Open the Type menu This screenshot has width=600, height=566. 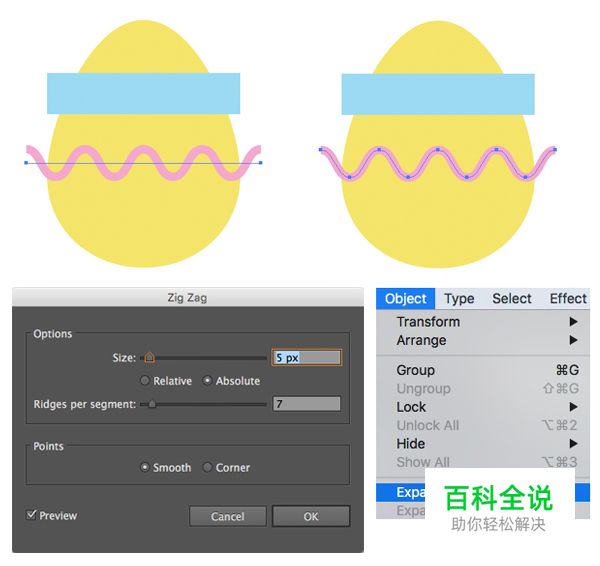pos(459,298)
